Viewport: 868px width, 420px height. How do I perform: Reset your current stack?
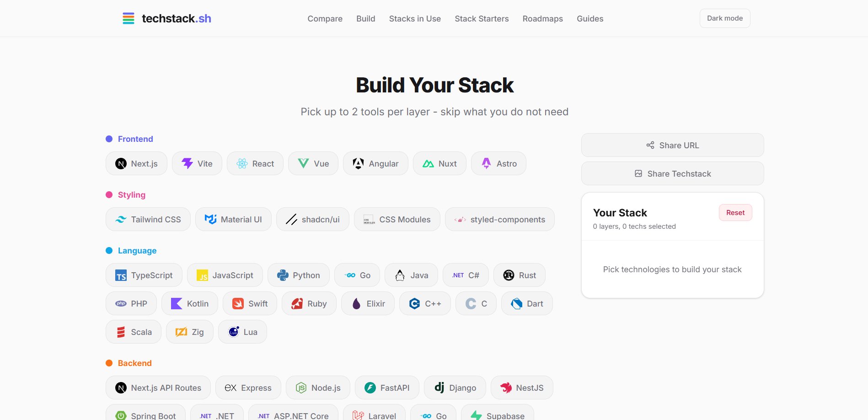click(x=735, y=212)
